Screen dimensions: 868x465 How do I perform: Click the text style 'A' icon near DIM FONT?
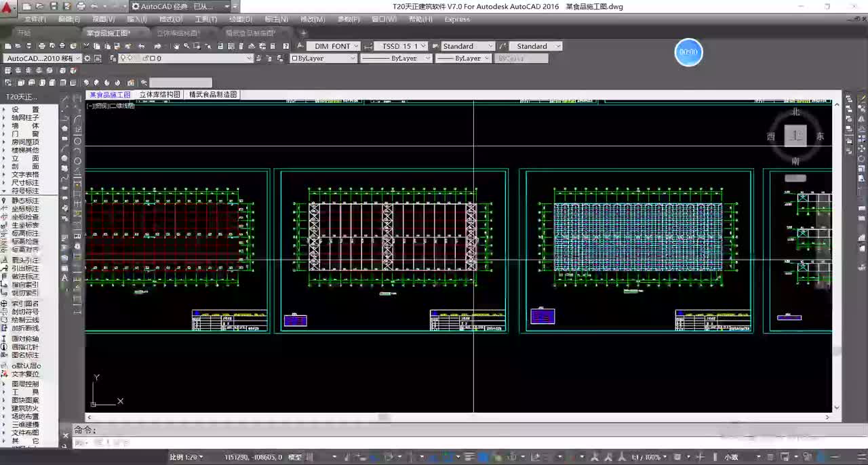[300, 46]
